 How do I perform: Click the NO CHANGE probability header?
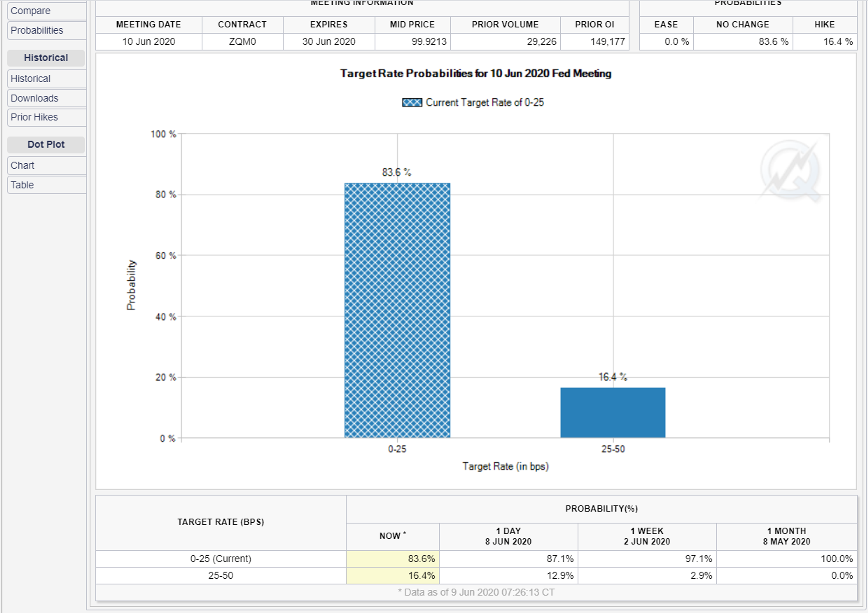tap(743, 25)
